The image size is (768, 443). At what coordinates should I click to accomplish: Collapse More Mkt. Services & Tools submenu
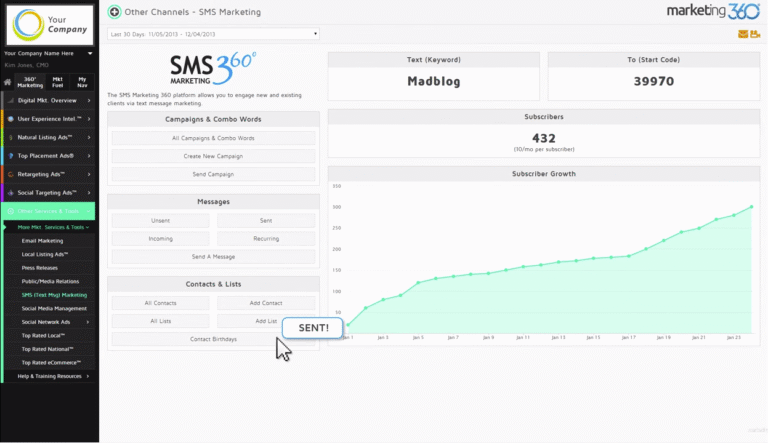53,227
